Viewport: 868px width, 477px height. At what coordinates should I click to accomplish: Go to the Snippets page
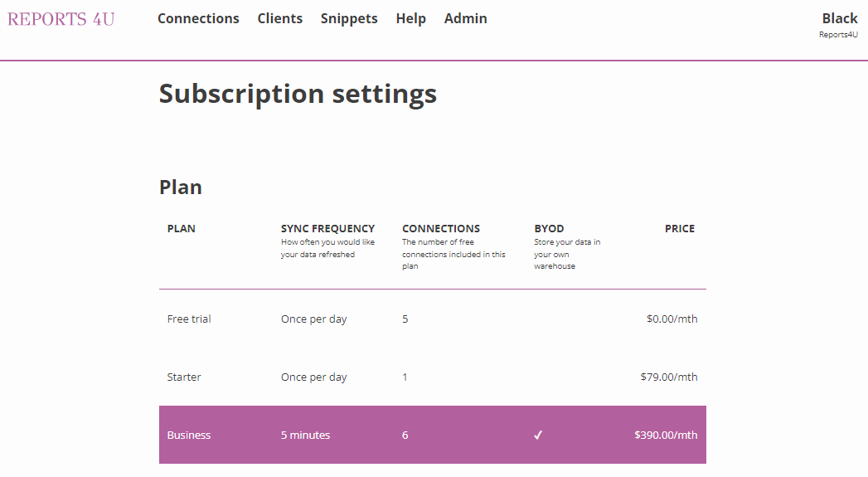click(x=349, y=18)
